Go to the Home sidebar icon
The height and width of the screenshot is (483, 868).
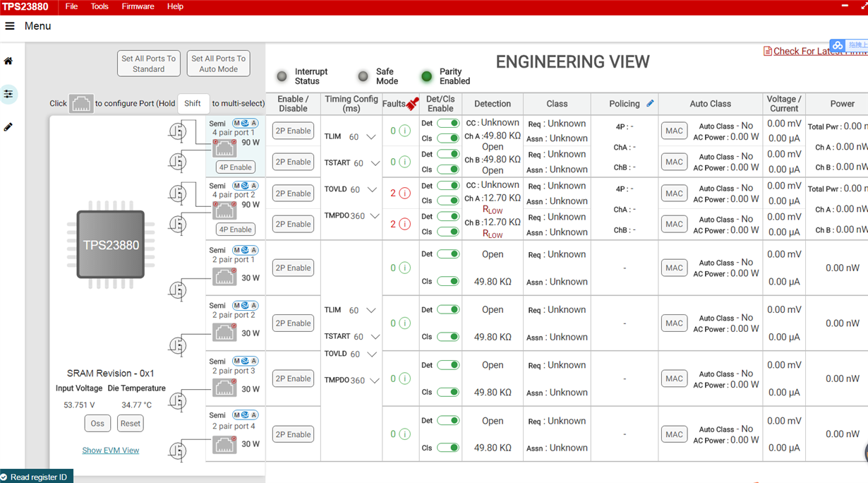pos(8,61)
